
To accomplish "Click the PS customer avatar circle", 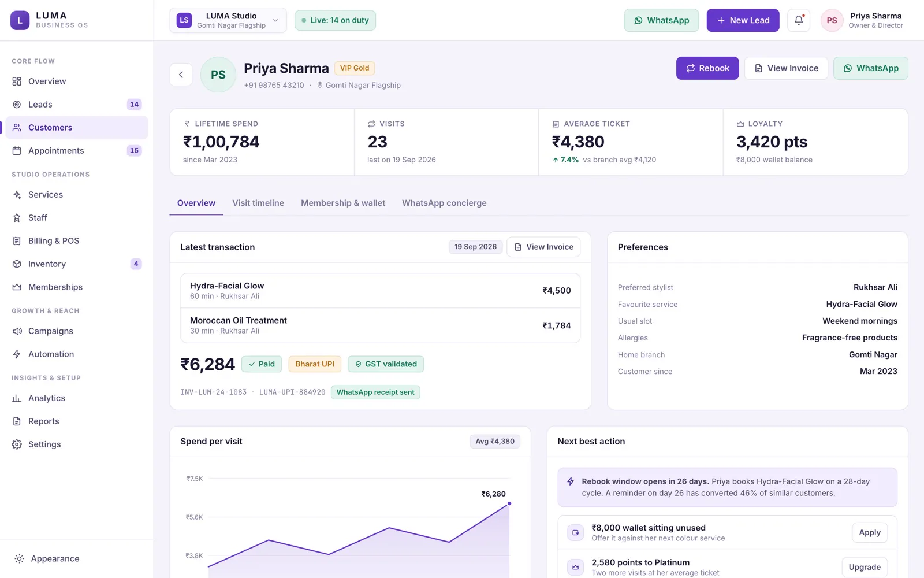I will coord(218,75).
